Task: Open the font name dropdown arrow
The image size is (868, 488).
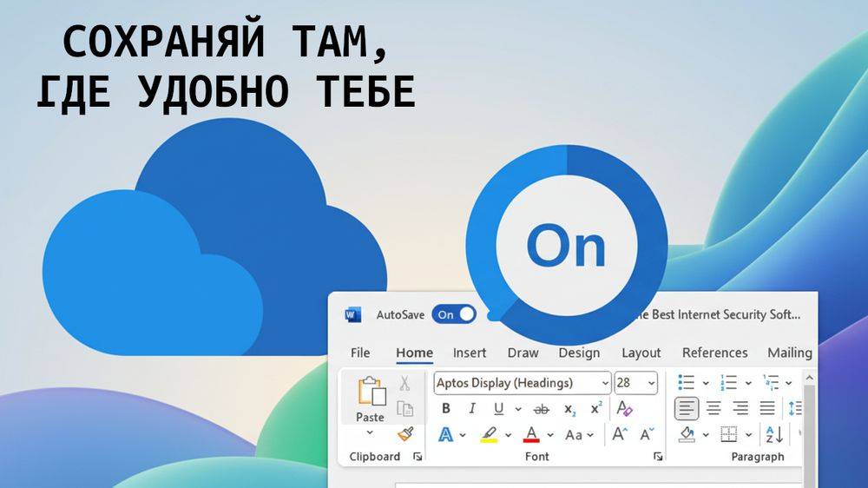Action: coord(605,383)
